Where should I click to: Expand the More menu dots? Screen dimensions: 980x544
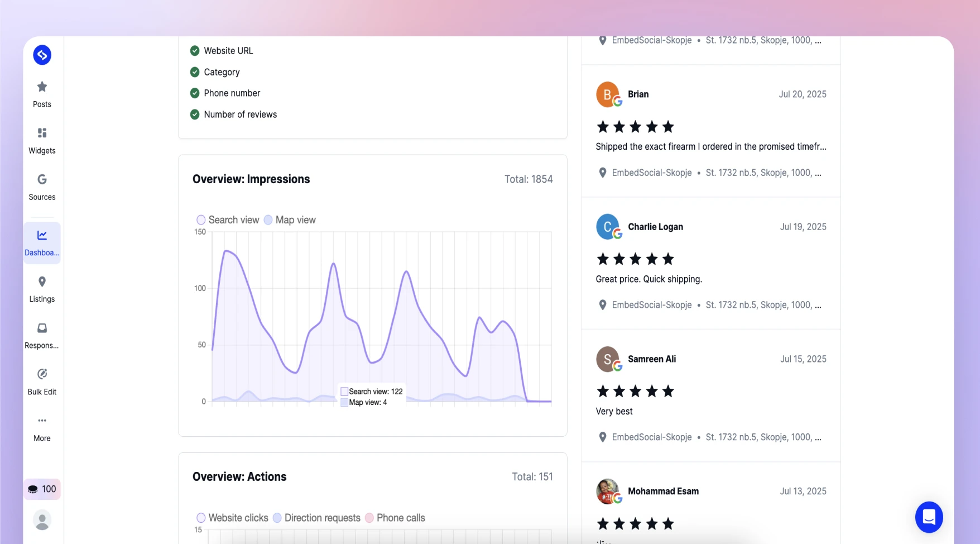point(42,421)
